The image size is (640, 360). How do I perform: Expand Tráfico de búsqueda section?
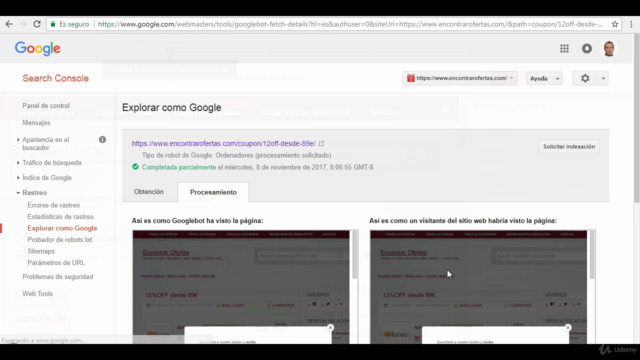point(18,162)
